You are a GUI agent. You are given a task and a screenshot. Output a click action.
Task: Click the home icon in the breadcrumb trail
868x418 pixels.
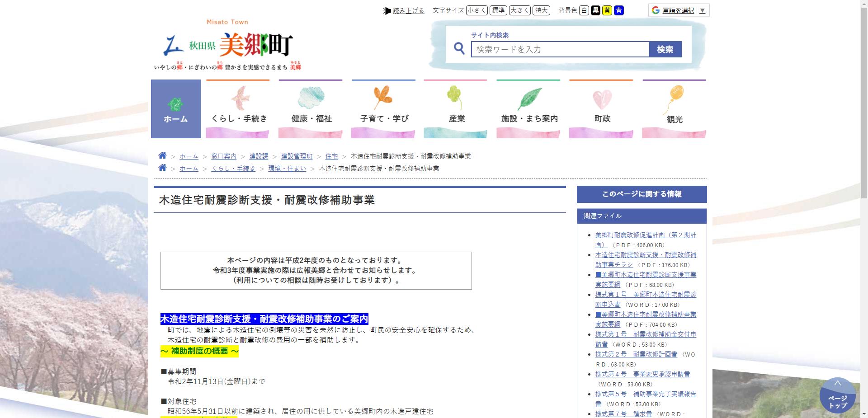pyautogui.click(x=163, y=155)
